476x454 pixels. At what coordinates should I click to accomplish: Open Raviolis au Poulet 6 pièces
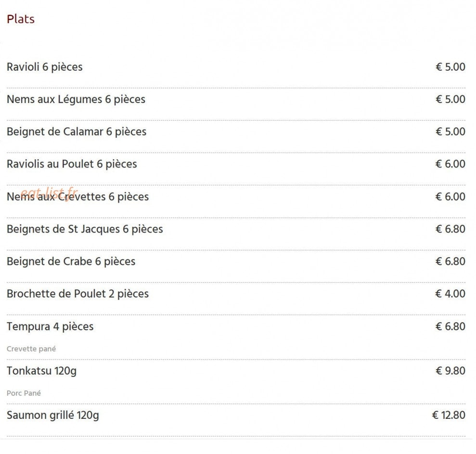click(72, 164)
